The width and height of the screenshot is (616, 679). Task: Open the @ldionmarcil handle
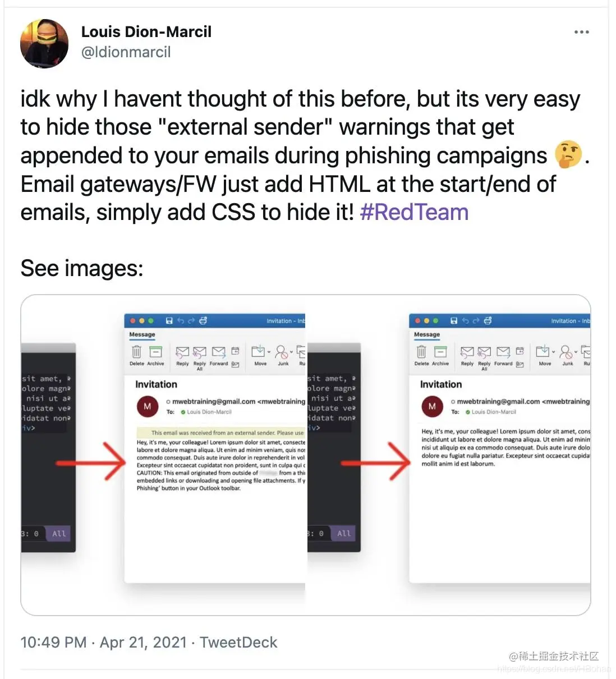pyautogui.click(x=126, y=52)
